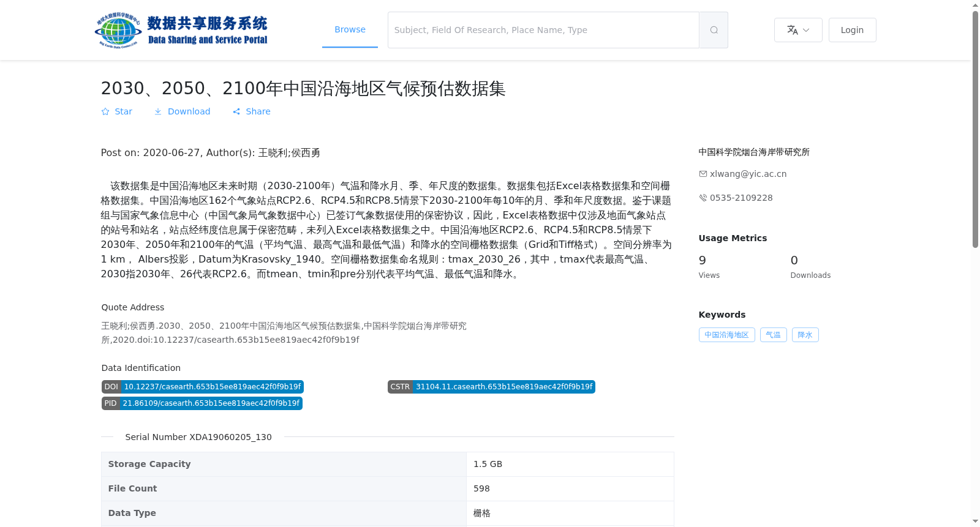Click the DOI identifier badge
The height and width of the screenshot is (527, 980).
[x=203, y=387]
